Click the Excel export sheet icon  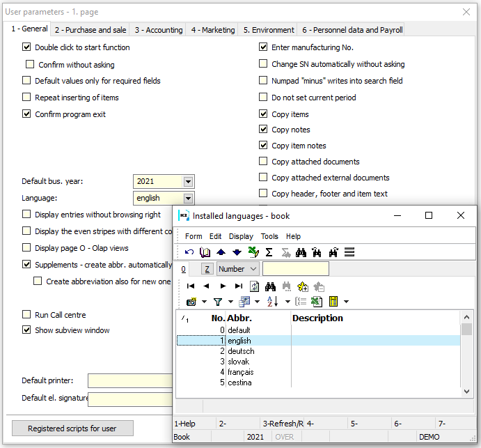317,302
